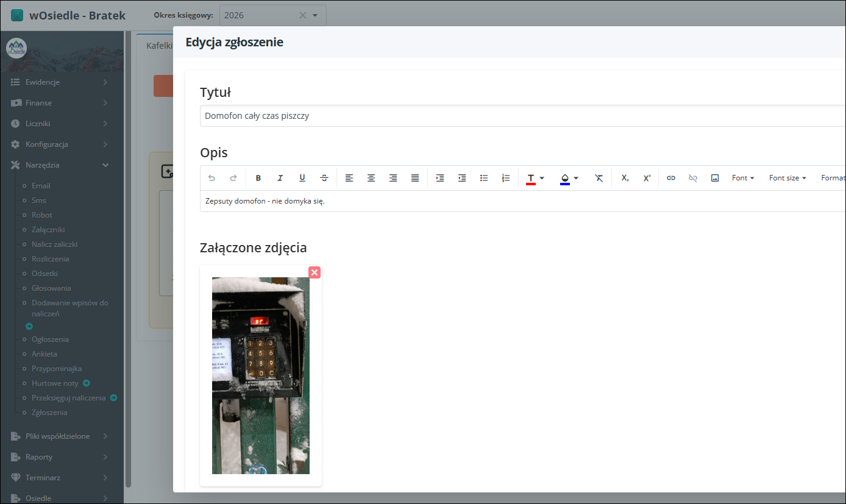Center align the description text

click(x=371, y=178)
